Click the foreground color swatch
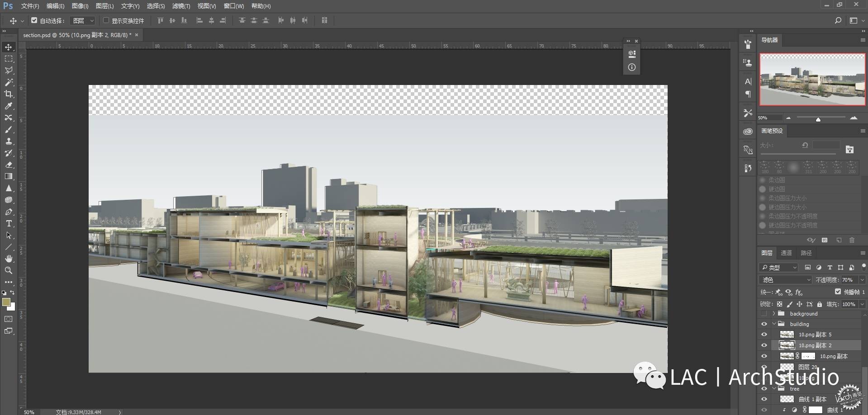 click(x=6, y=302)
